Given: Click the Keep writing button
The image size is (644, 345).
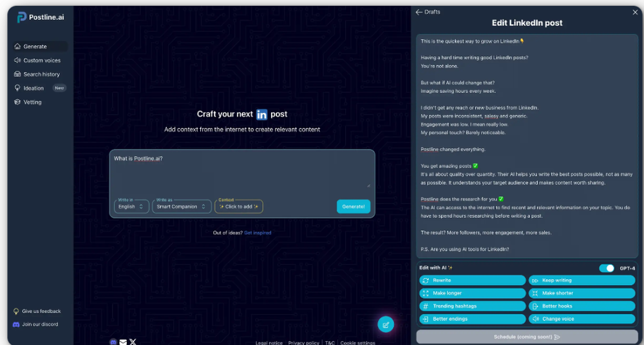Looking at the screenshot, I should pos(582,281).
